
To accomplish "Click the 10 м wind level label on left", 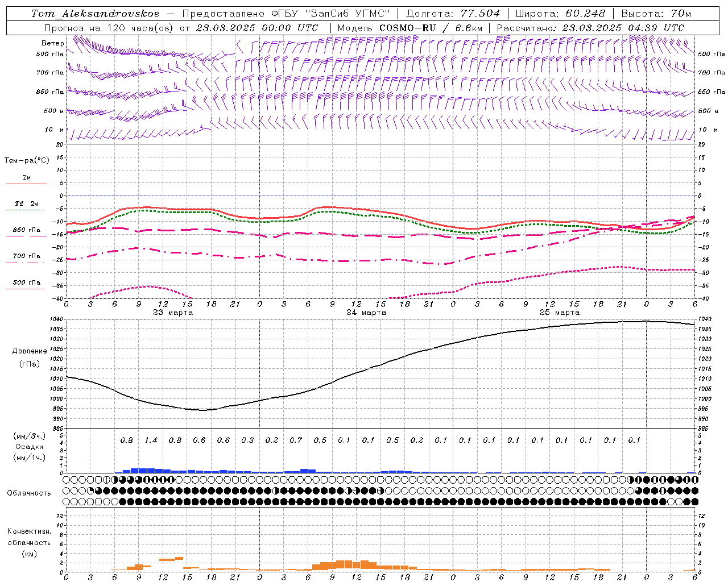I will point(55,130).
